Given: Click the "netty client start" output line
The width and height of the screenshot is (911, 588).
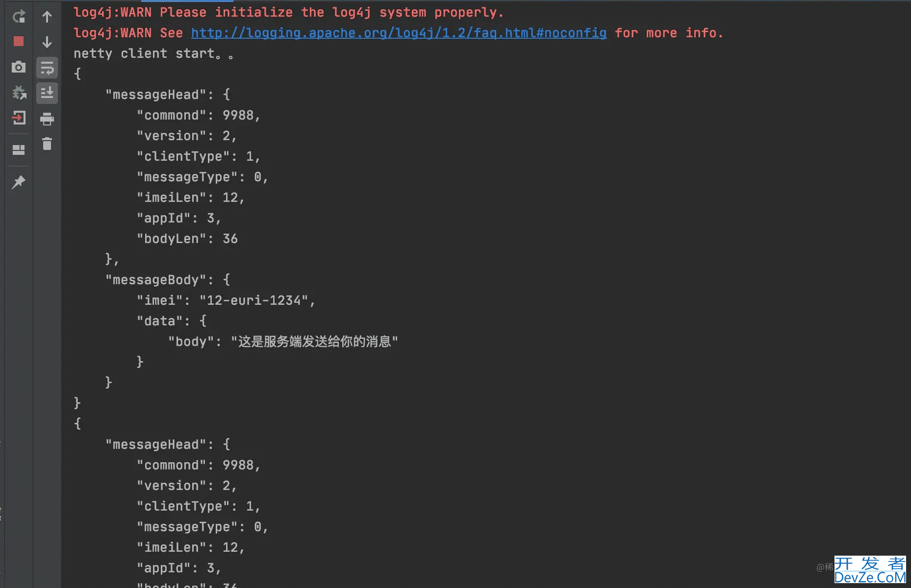Looking at the screenshot, I should 153,53.
